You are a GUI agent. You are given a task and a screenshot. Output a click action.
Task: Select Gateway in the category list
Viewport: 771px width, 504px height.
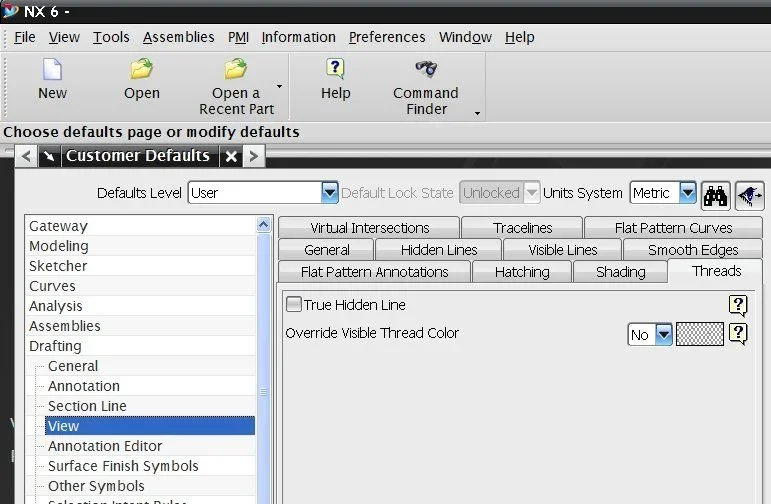click(140, 226)
